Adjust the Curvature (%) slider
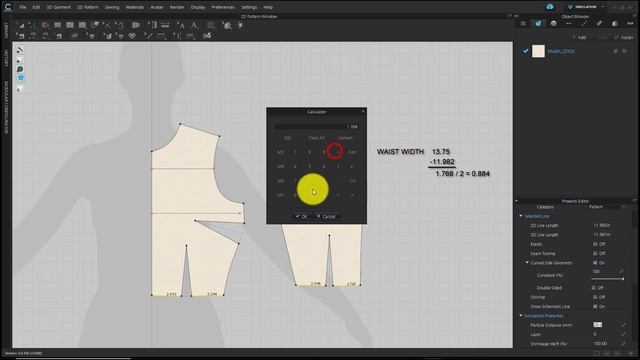640x360 pixels. click(x=608, y=279)
